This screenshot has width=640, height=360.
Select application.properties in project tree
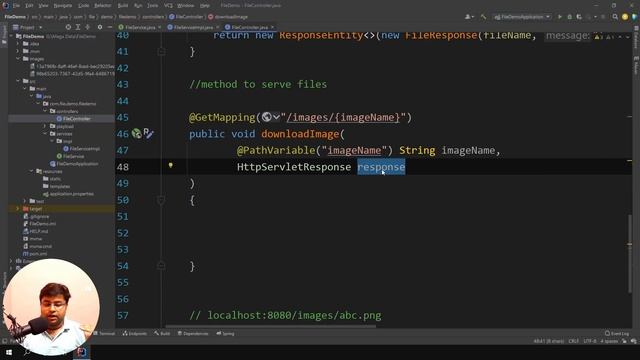(x=68, y=194)
